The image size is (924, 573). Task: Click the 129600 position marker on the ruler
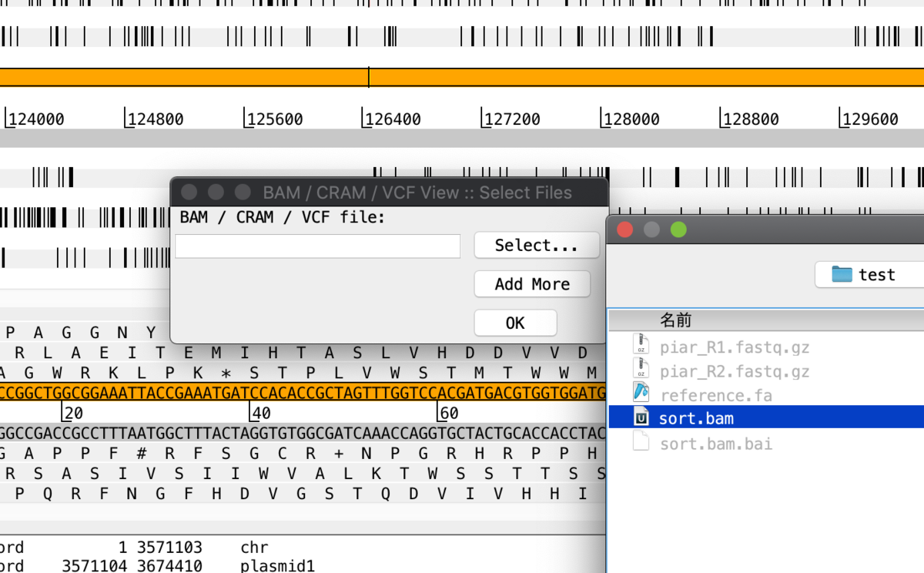point(869,119)
